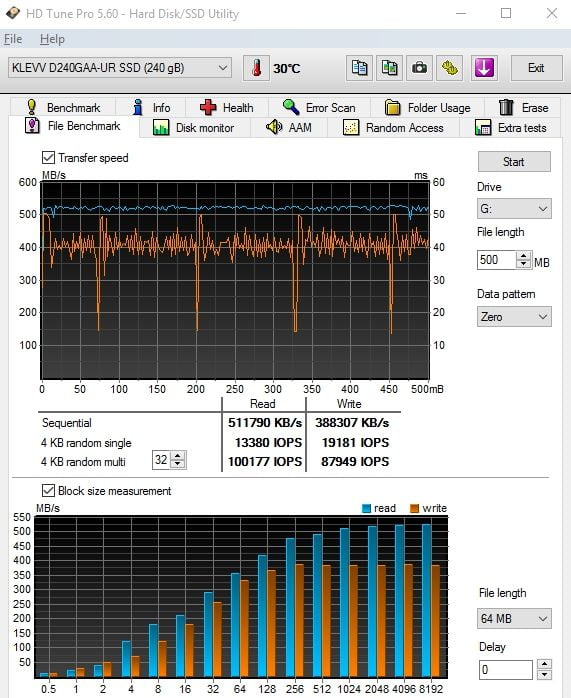Click the File length 500 input field
The height and width of the screenshot is (698, 571).
(497, 260)
